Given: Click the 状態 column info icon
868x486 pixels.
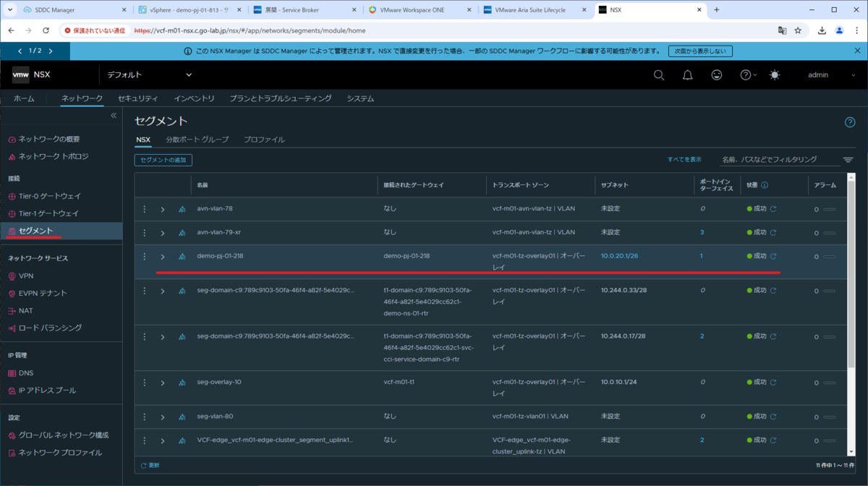Looking at the screenshot, I should [x=765, y=185].
